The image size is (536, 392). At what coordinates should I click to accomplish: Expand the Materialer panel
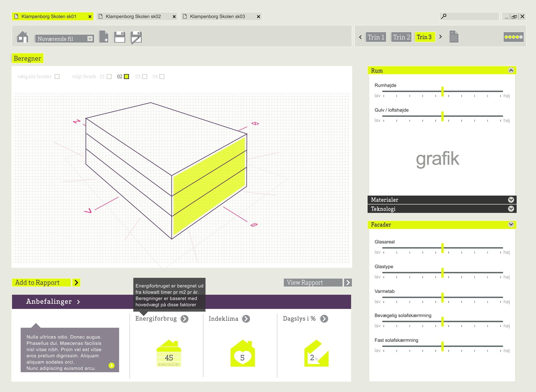pos(511,200)
